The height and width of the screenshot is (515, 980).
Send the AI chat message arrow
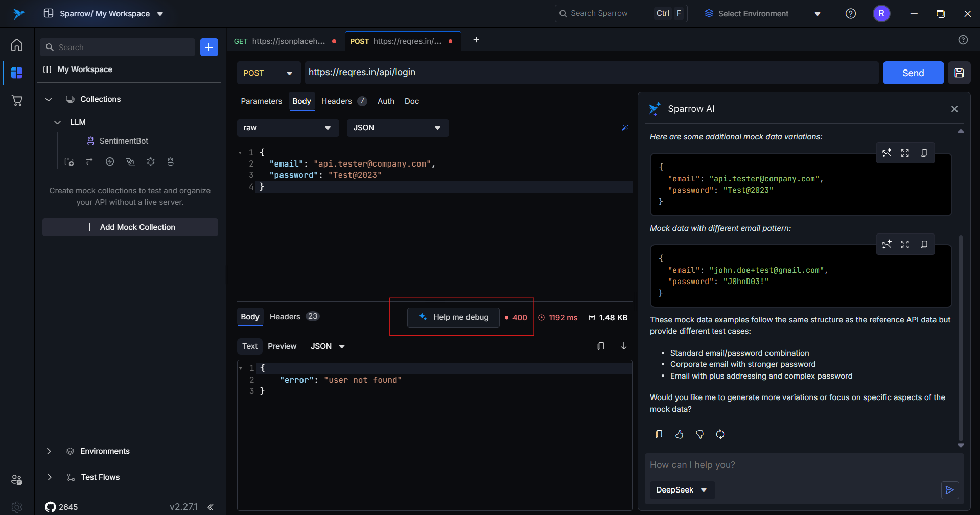pos(950,490)
